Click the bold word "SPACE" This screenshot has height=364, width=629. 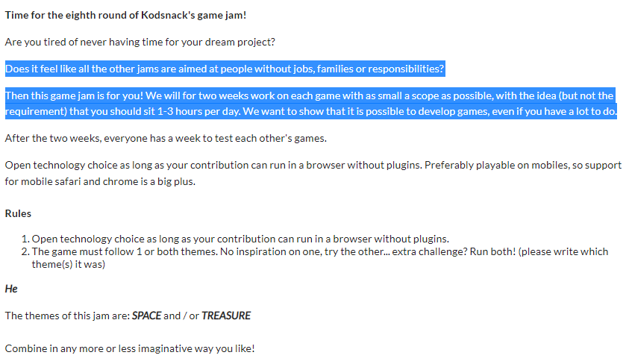click(x=146, y=316)
